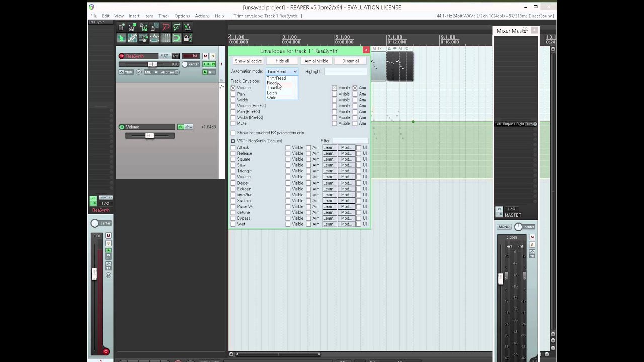Click the Arm all visible button

pos(316,61)
